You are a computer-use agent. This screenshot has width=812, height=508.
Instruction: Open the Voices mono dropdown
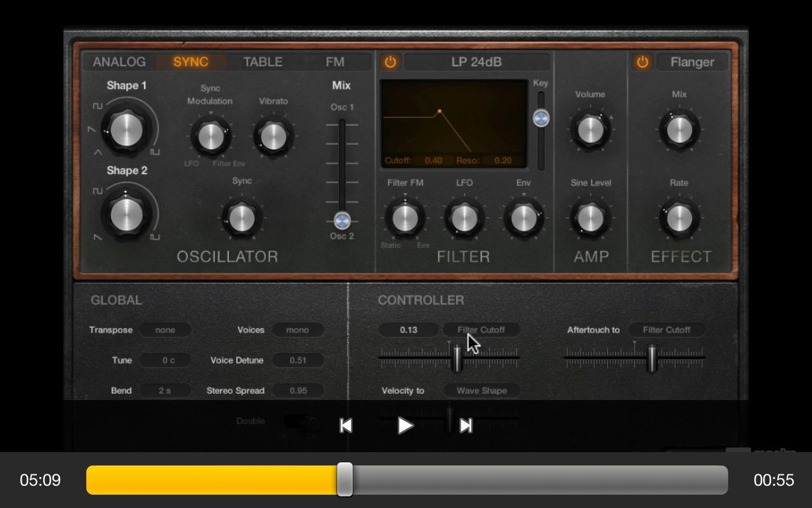point(298,330)
